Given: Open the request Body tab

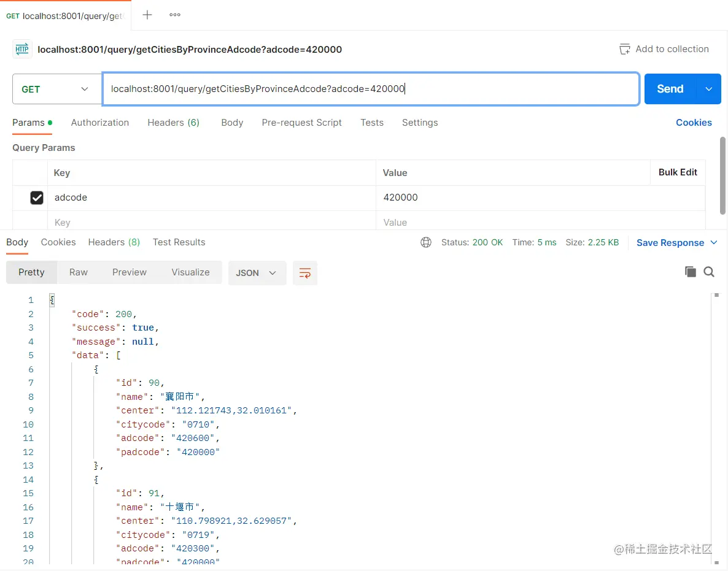Looking at the screenshot, I should pyautogui.click(x=232, y=123).
